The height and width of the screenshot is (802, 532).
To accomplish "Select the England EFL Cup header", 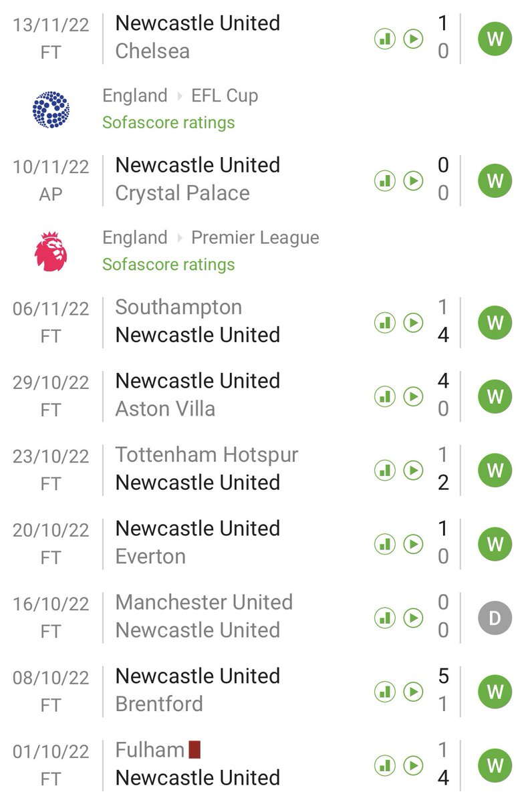I will tap(180, 96).
